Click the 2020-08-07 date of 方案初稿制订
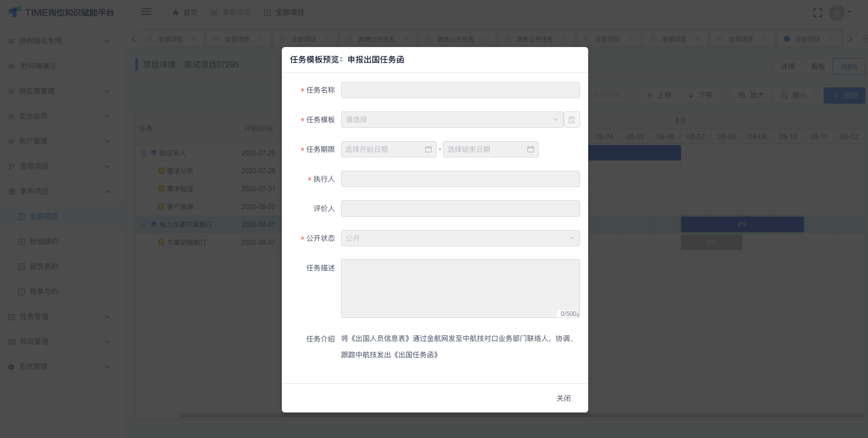This screenshot has height=438, width=868. tap(258, 242)
